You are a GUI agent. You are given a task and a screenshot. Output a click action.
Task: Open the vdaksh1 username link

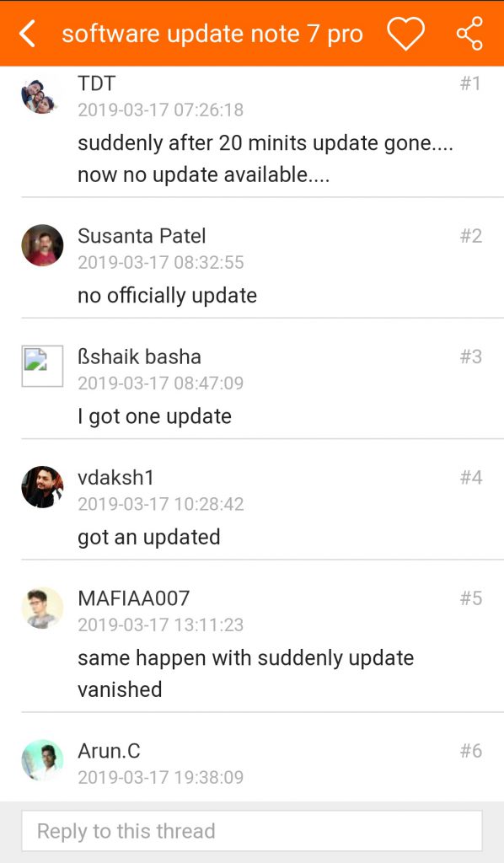coord(115,477)
